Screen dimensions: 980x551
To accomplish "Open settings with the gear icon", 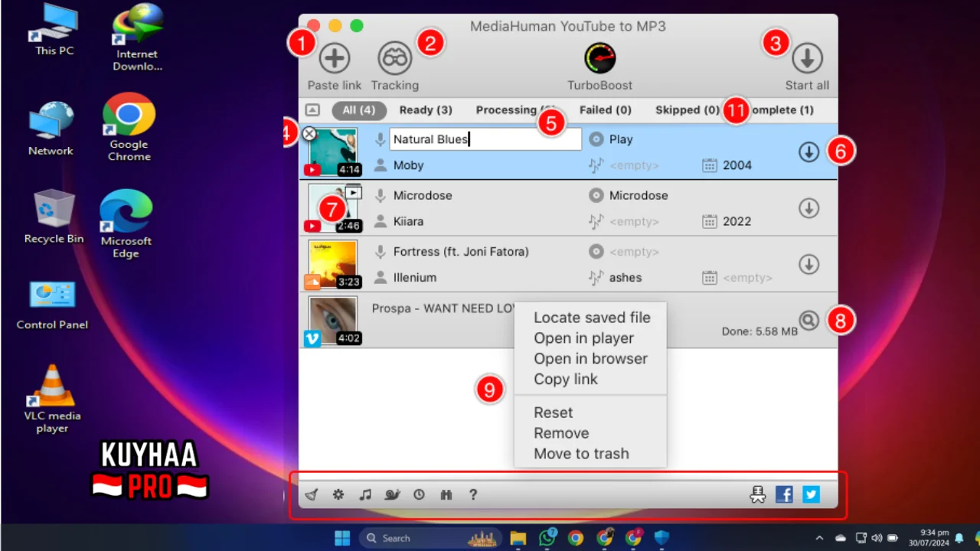I will pos(338,495).
